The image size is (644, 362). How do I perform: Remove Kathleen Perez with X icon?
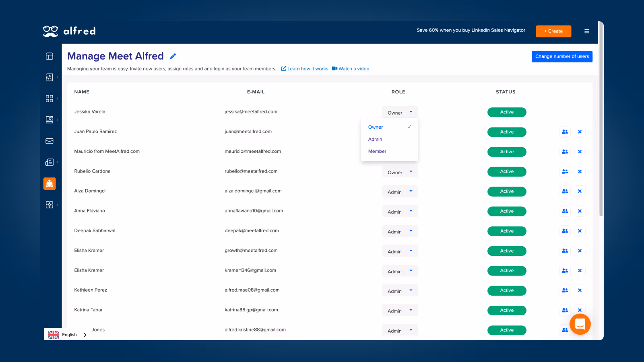point(580,290)
